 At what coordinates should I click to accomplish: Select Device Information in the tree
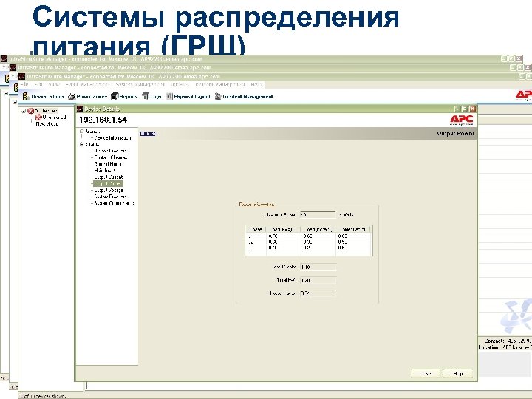112,137
